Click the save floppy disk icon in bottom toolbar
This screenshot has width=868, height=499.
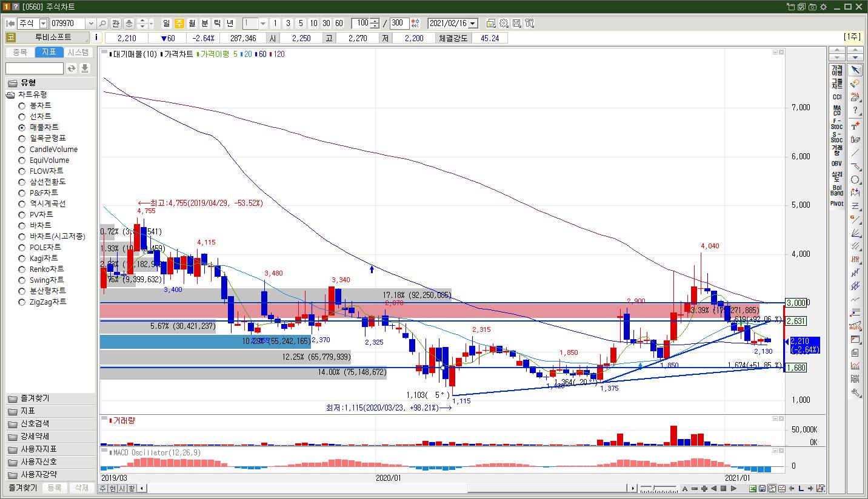762,489
